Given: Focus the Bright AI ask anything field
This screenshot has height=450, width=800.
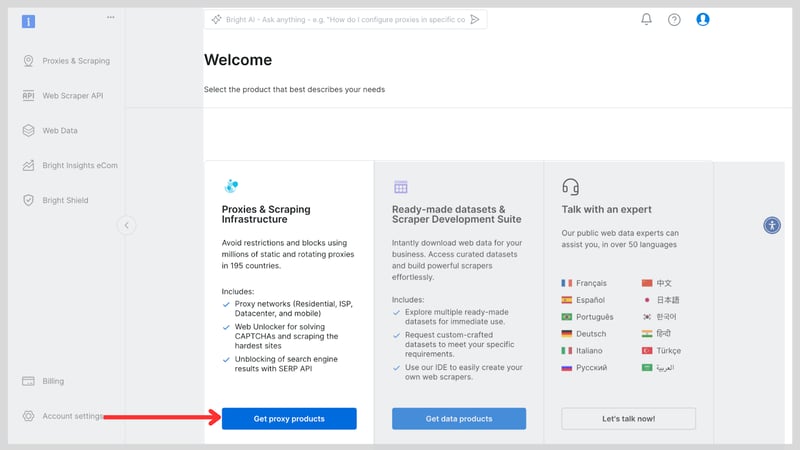Looking at the screenshot, I should pos(345,19).
